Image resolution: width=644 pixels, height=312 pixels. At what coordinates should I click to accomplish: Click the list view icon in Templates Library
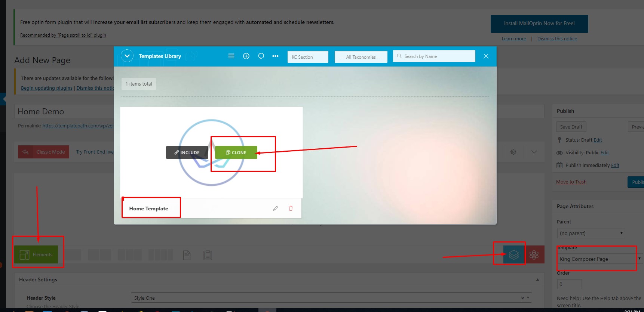click(x=231, y=56)
